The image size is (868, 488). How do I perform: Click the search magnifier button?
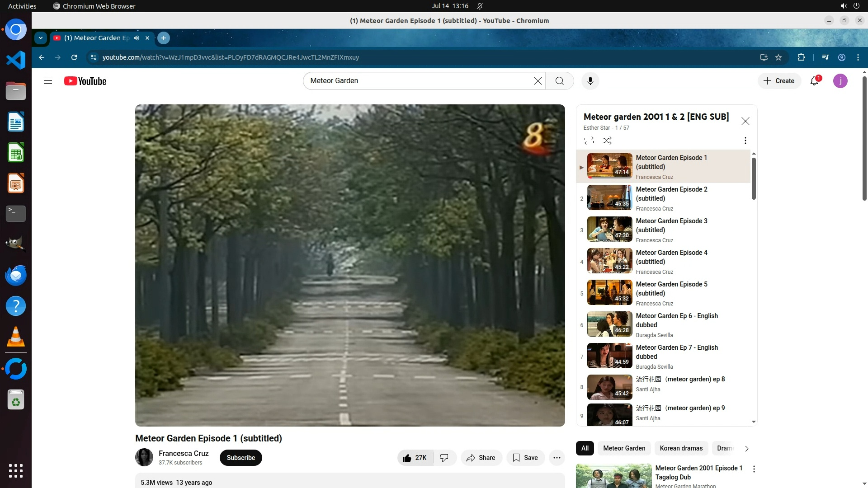(559, 81)
